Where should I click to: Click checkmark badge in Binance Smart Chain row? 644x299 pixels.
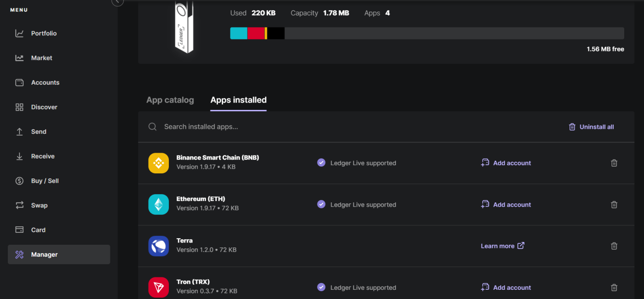(322, 163)
